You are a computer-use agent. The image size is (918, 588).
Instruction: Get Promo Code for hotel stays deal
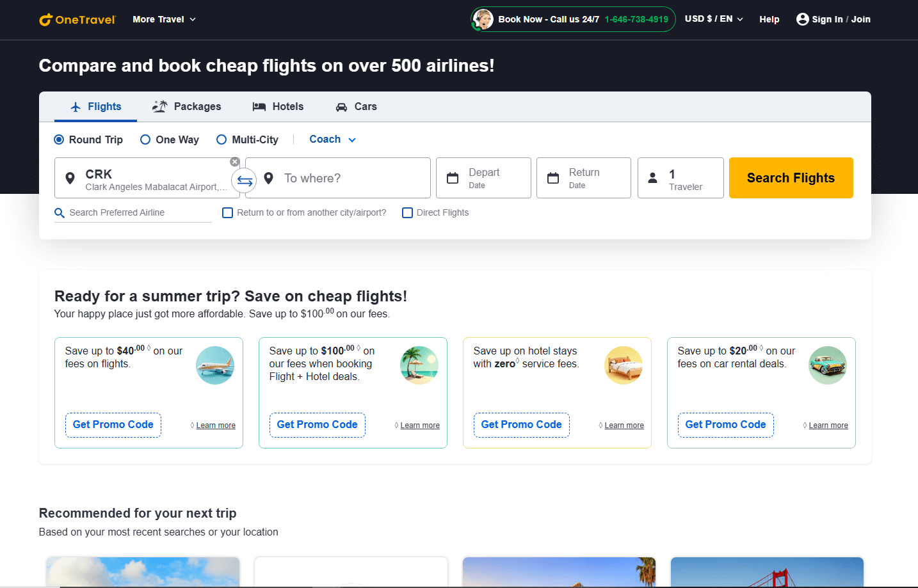point(521,424)
